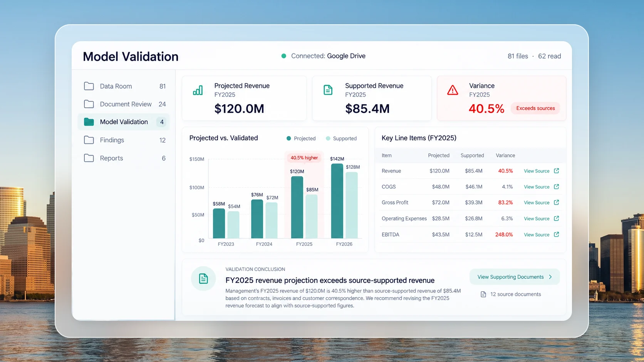Click the Findings folder icon

[89, 140]
